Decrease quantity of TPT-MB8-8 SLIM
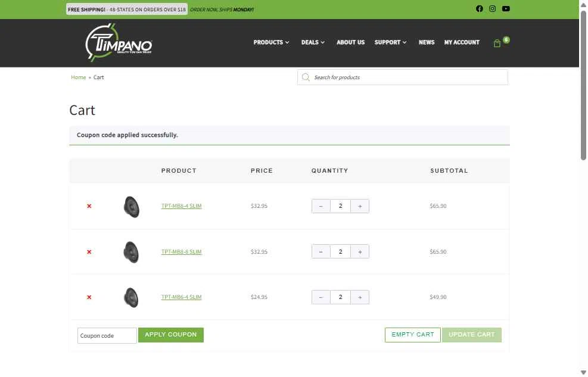This screenshot has height=377, width=588. [x=321, y=252]
